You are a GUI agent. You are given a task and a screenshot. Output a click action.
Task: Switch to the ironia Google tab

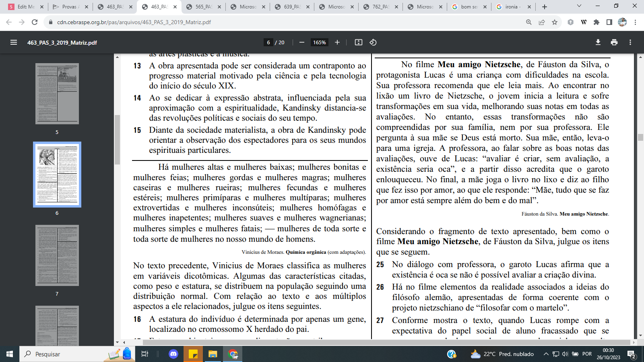(x=513, y=7)
